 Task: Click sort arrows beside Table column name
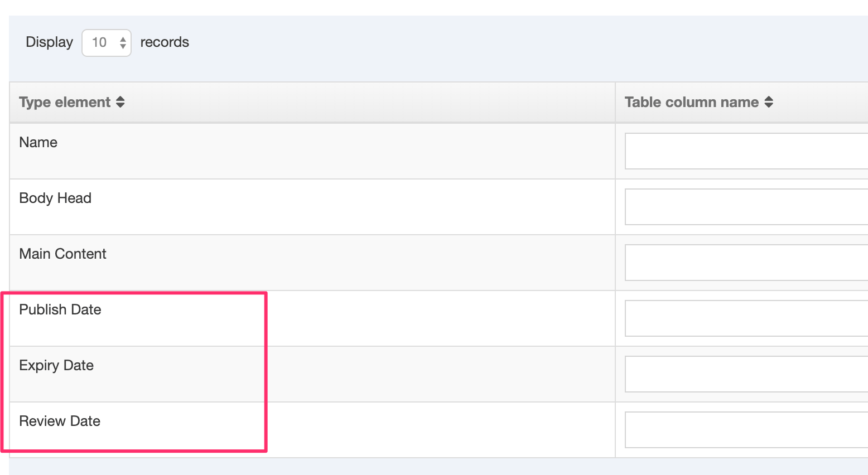tap(769, 102)
